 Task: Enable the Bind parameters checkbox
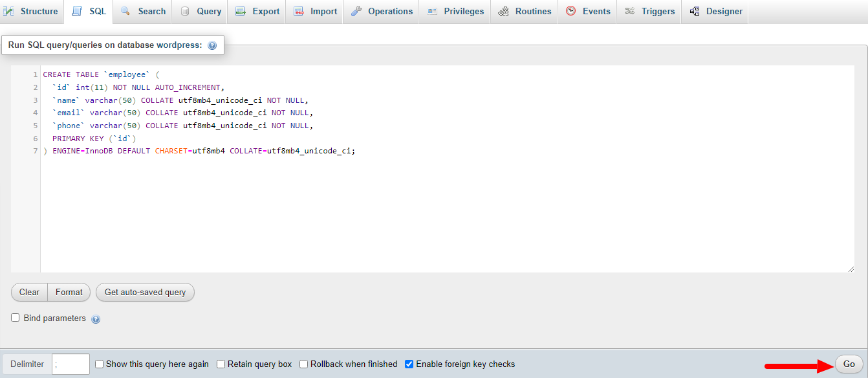click(15, 318)
